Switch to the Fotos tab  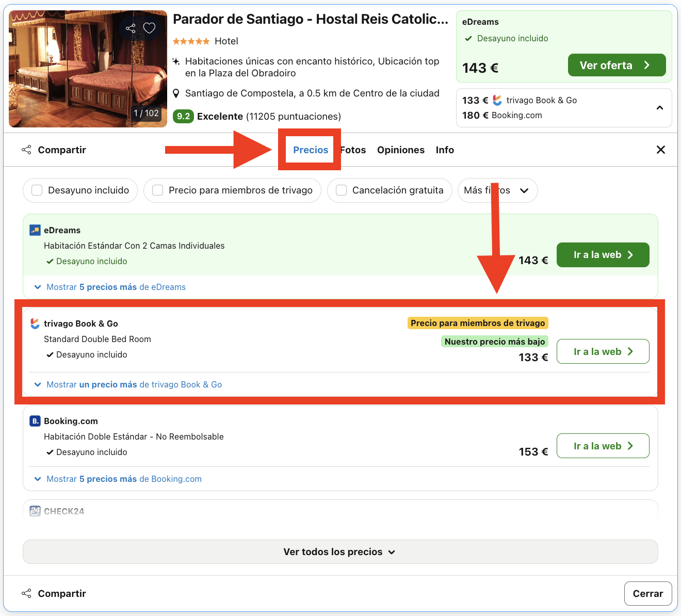(x=352, y=150)
